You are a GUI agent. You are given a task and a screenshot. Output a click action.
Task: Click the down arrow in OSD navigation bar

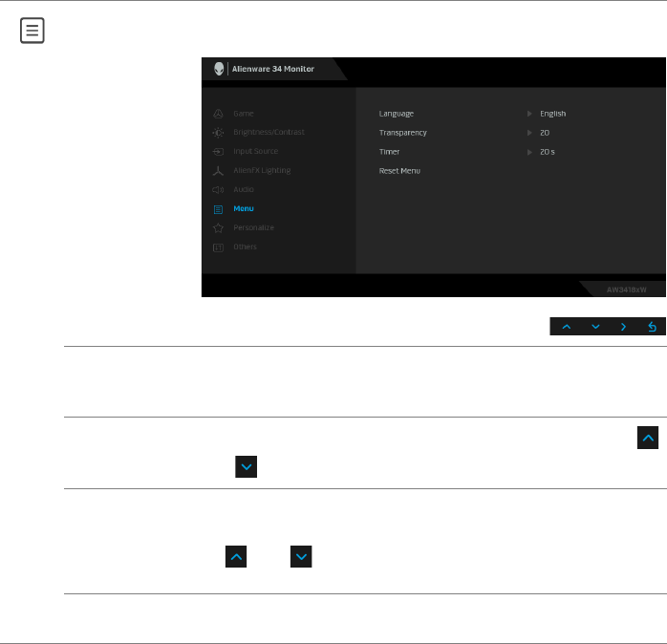pyautogui.click(x=595, y=327)
